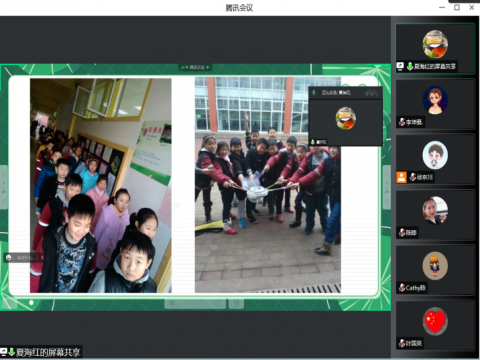Collapse the emoji bar arrow on slide left edge

click(x=42, y=257)
